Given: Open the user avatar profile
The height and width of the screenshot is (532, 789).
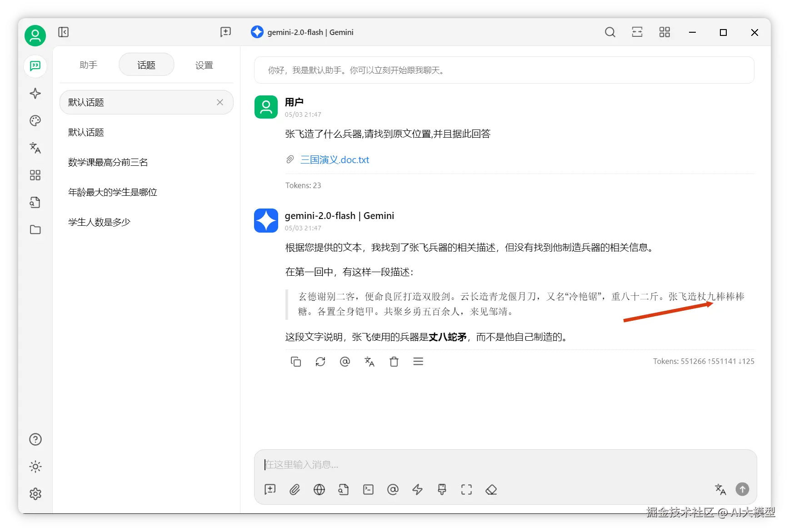Looking at the screenshot, I should (35, 35).
